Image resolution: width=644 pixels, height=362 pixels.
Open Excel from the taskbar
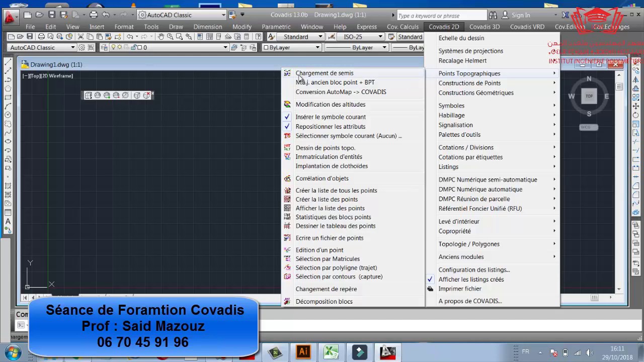[331, 351]
